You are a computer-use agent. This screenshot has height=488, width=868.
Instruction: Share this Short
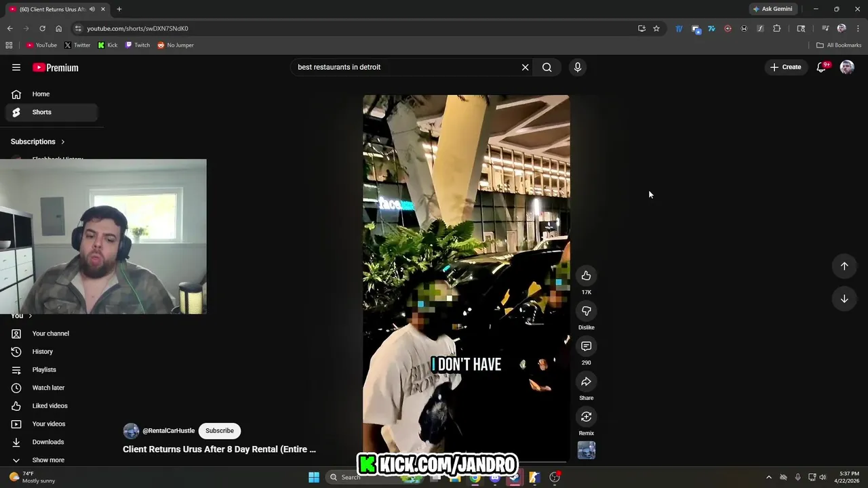586,382
